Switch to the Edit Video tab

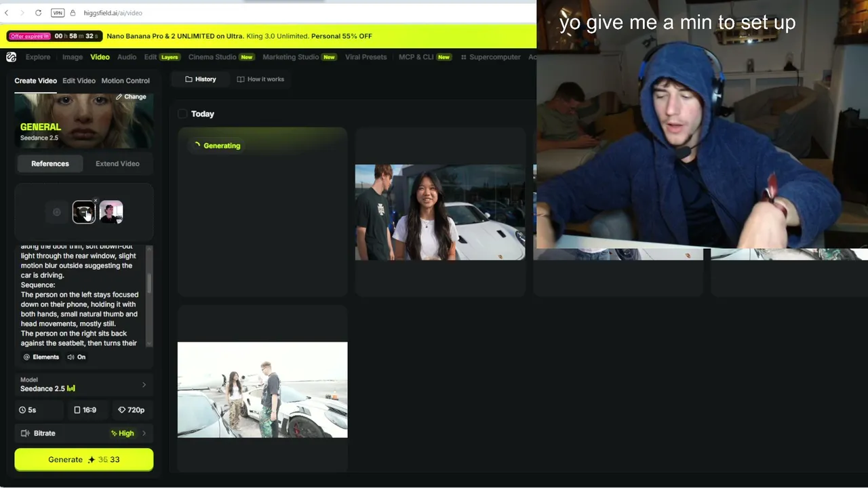coord(79,81)
